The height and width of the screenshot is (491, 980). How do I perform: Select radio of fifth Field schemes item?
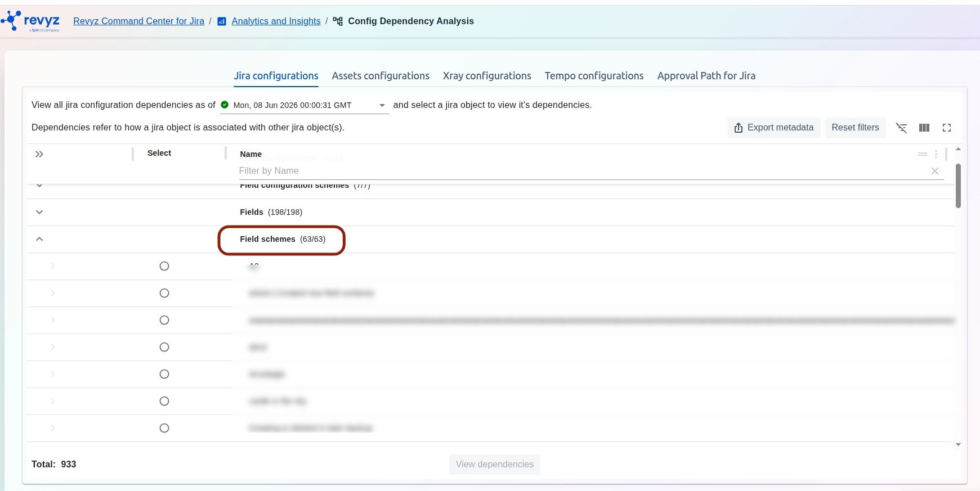[x=164, y=374]
